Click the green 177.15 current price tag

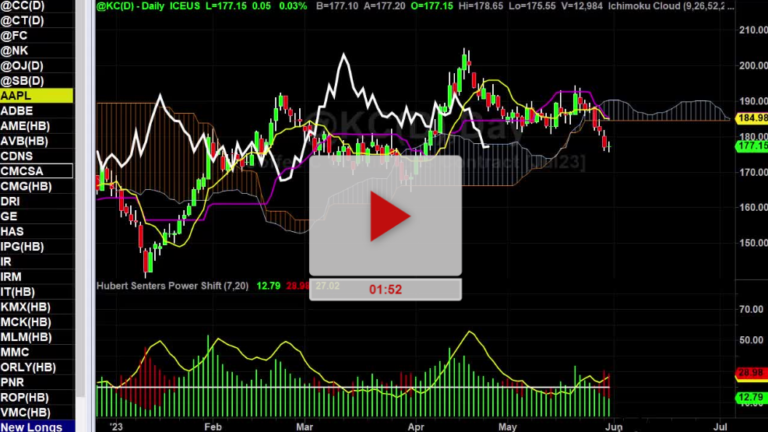click(750, 146)
